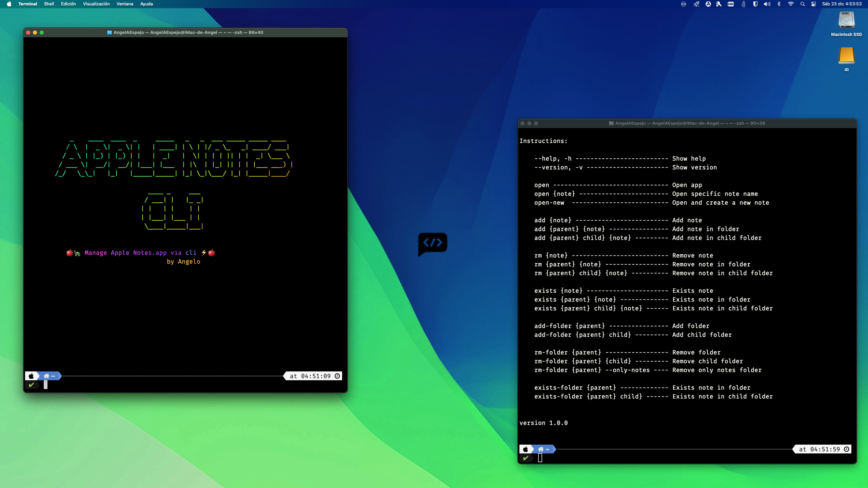
Task: Click the green checkmark in left terminal prompt
Action: tap(32, 385)
